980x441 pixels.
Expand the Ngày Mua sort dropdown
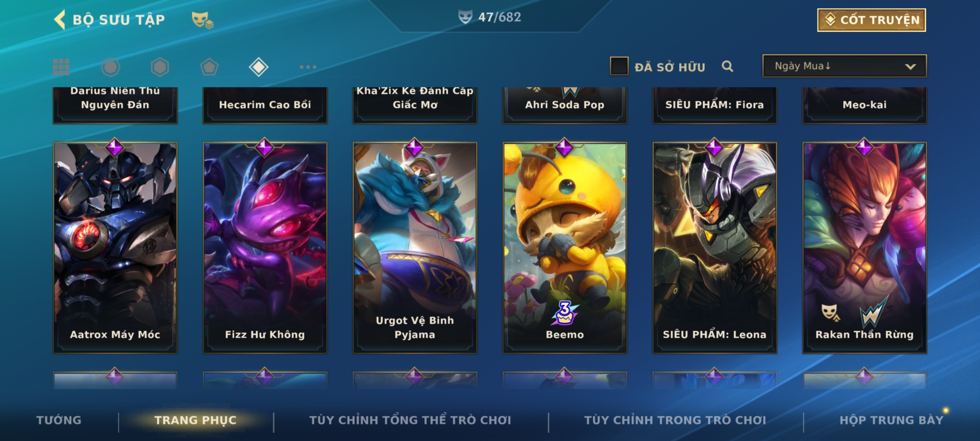[844, 66]
